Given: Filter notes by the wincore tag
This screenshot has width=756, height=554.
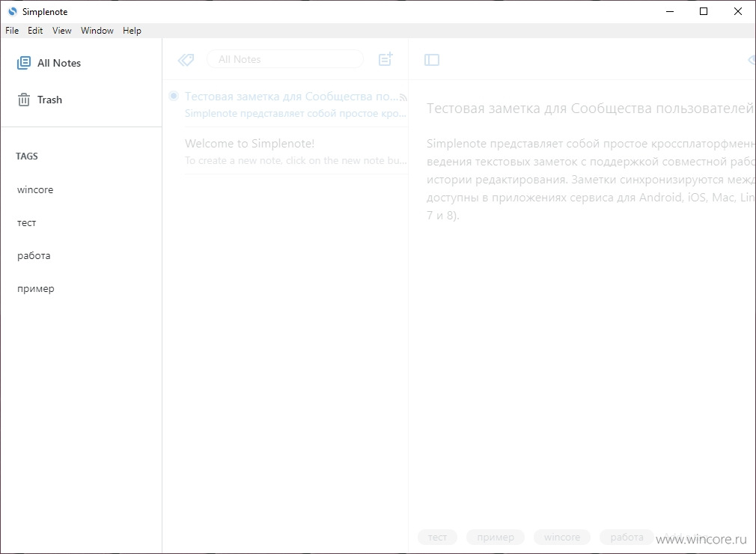Looking at the screenshot, I should tap(35, 189).
